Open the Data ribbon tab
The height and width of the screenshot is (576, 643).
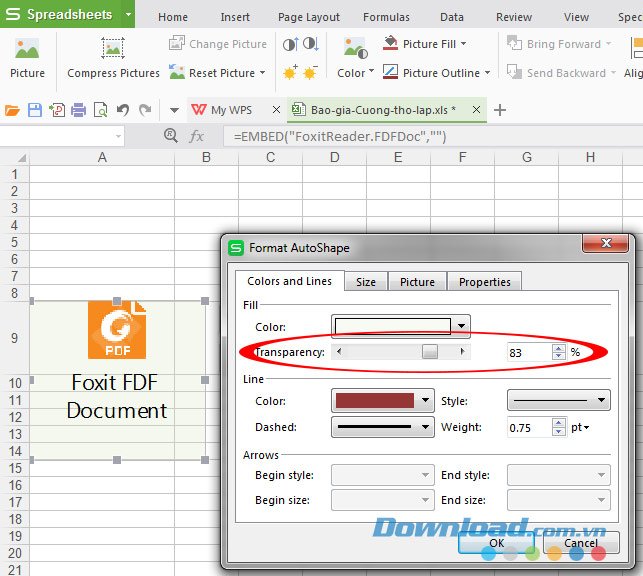pyautogui.click(x=452, y=17)
